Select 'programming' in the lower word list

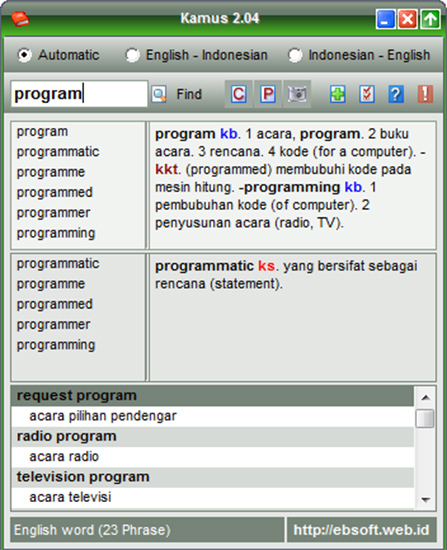click(56, 345)
